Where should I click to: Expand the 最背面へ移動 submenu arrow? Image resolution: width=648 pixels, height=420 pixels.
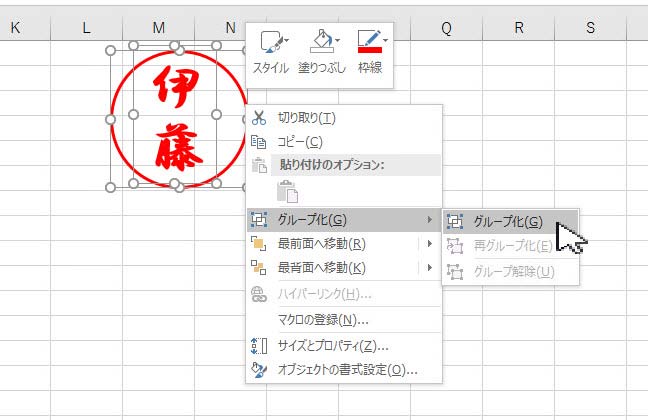pyautogui.click(x=430, y=268)
